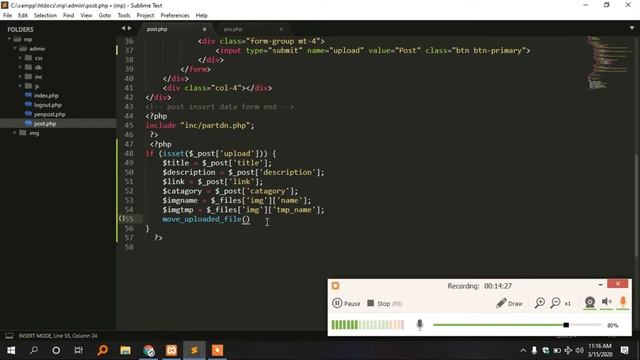
Task: Click unsaved dot on active post.php tab
Action: pos(204,29)
